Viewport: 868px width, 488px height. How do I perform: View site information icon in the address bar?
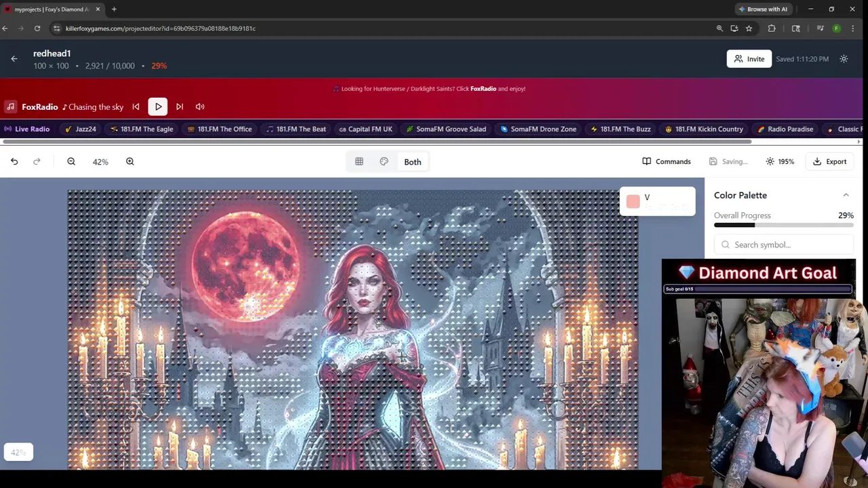click(x=57, y=28)
